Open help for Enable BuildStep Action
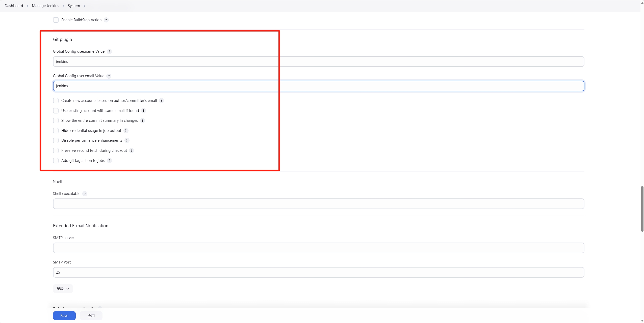The height and width of the screenshot is (323, 644). [x=106, y=20]
